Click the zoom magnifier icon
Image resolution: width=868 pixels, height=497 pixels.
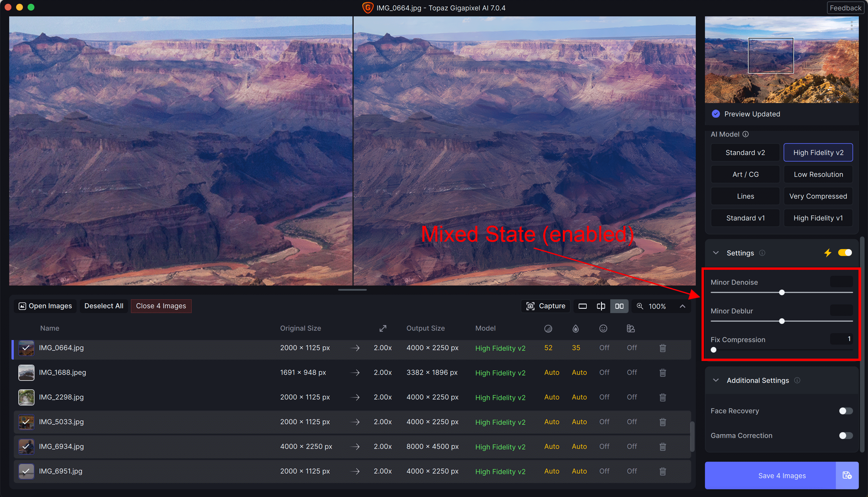click(640, 306)
